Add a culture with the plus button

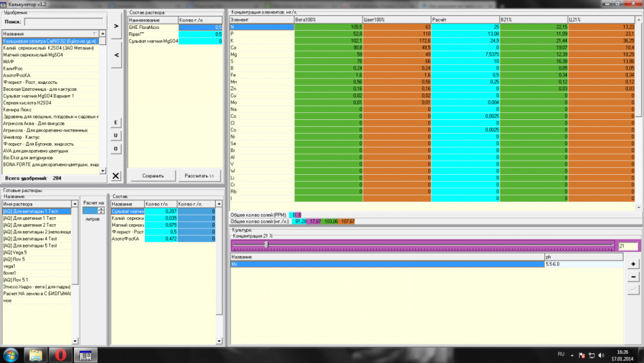click(633, 264)
